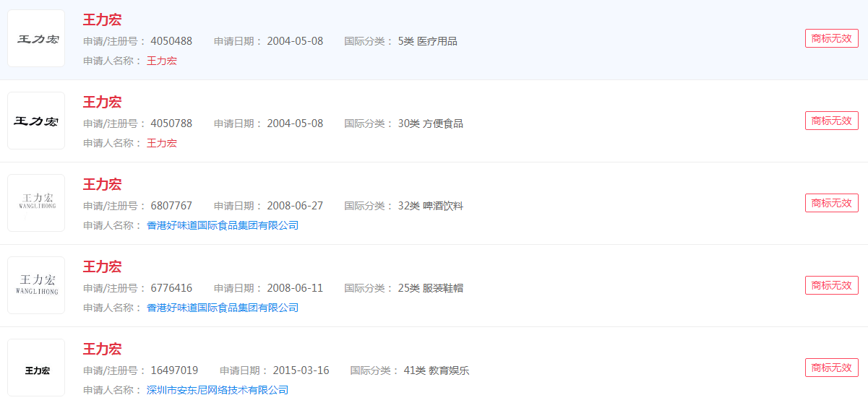868x408 pixels.
Task: Open applicant 香港好味道国际食品集团有限公司 in 6807767 row
Action: (223, 225)
